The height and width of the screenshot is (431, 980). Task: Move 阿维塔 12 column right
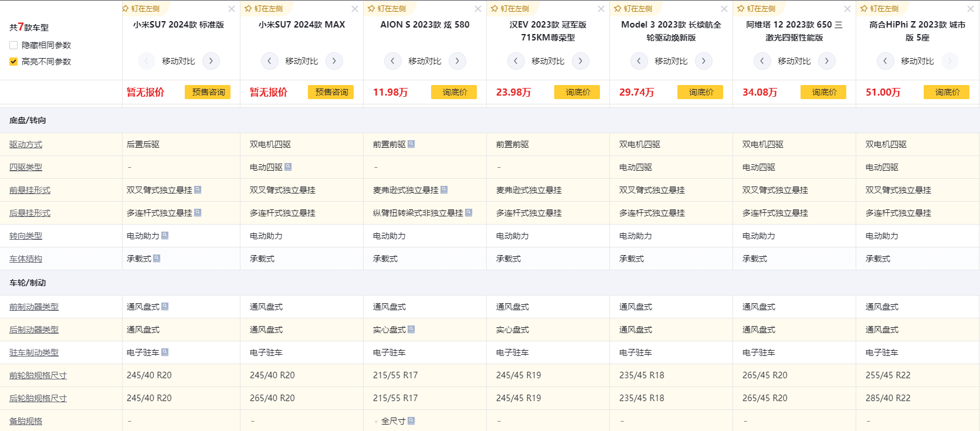click(827, 61)
